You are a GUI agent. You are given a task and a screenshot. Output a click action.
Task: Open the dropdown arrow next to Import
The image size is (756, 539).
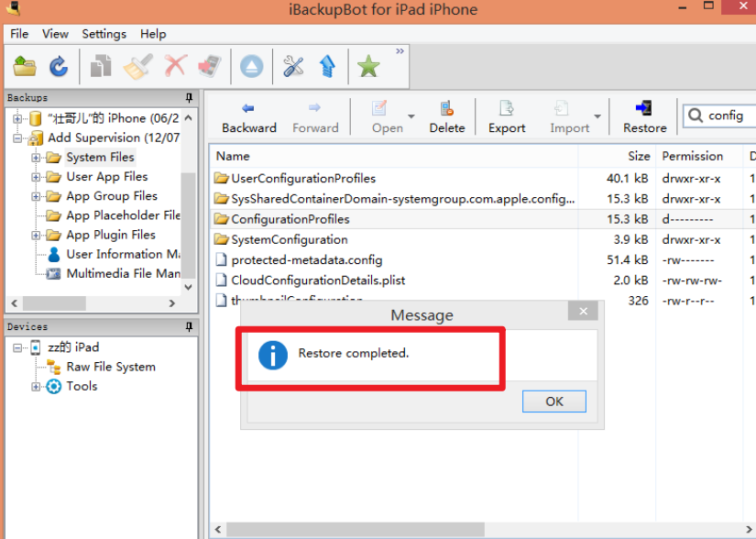597,116
